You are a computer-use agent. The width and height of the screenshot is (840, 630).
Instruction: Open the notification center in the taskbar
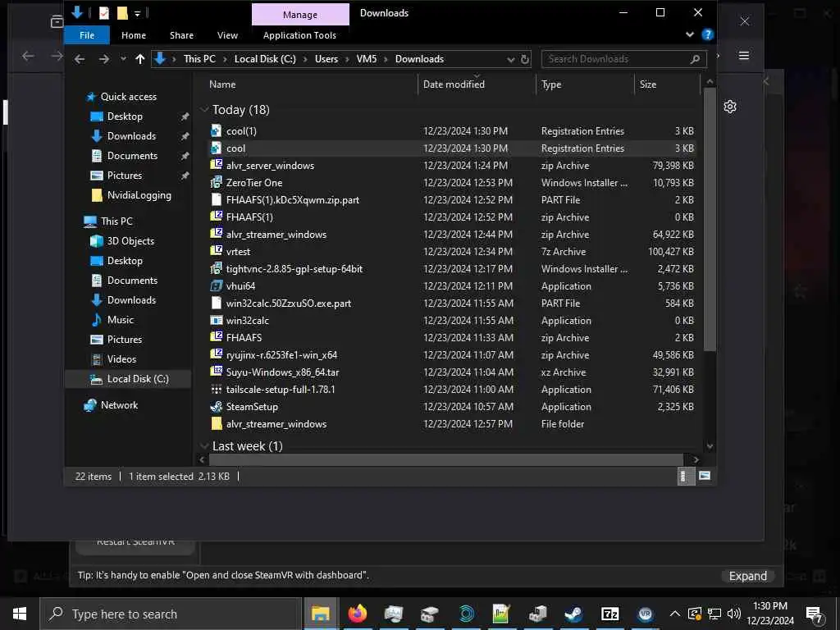[x=815, y=614]
